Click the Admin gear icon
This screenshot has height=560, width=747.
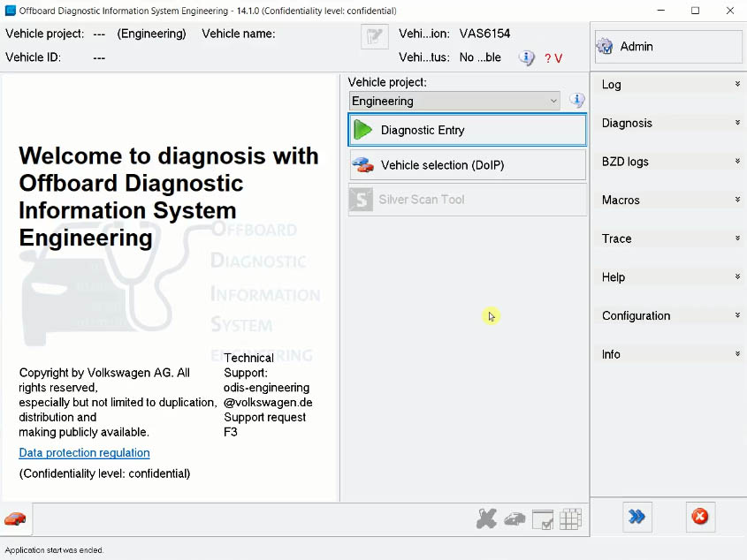[x=605, y=47]
